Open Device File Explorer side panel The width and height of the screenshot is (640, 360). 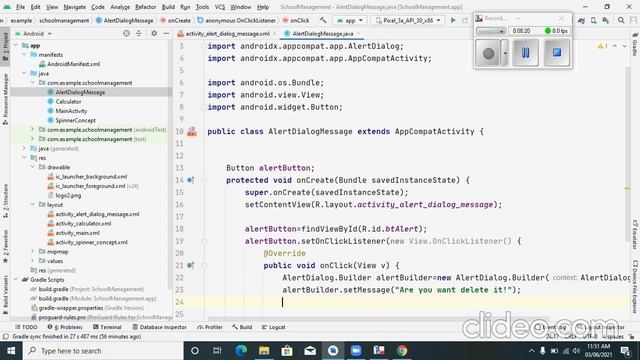click(635, 287)
